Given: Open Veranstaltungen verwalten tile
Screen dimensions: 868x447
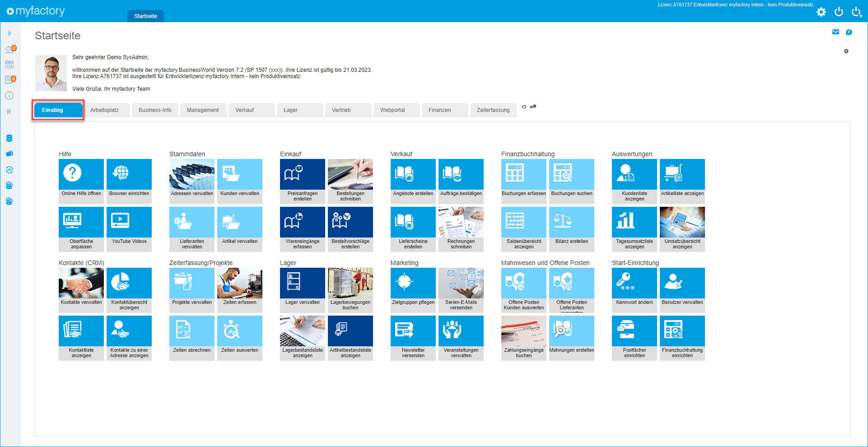Looking at the screenshot, I should pyautogui.click(x=461, y=338).
